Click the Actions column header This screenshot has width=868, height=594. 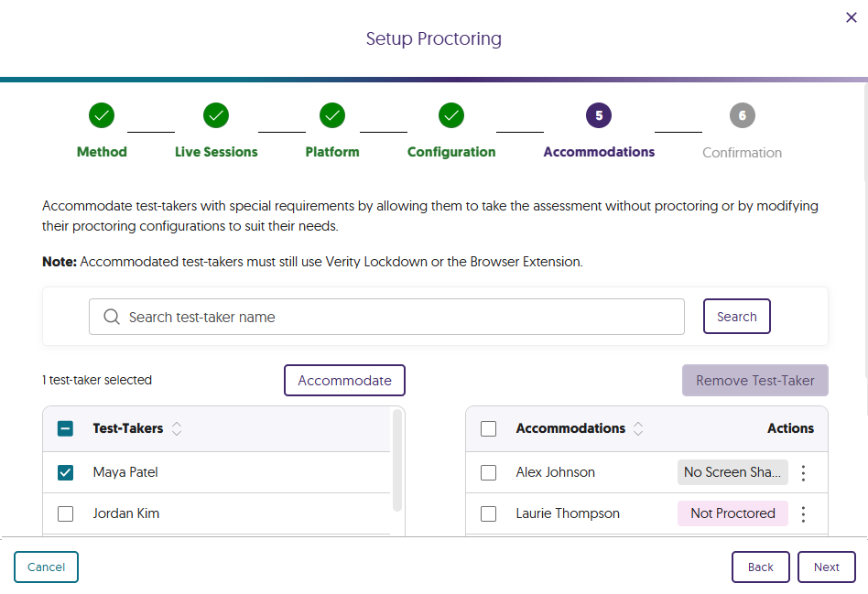(790, 428)
